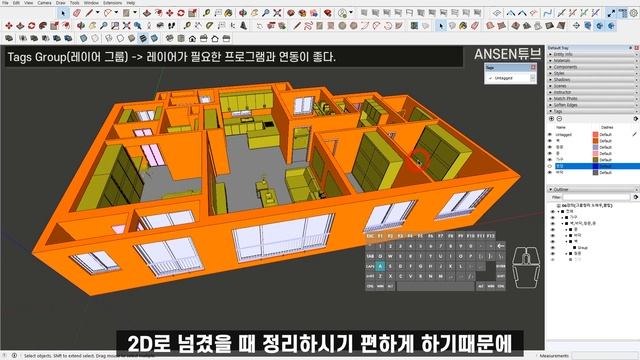Expand the Materials tray panel
640x360 pixels.
click(x=592, y=60)
